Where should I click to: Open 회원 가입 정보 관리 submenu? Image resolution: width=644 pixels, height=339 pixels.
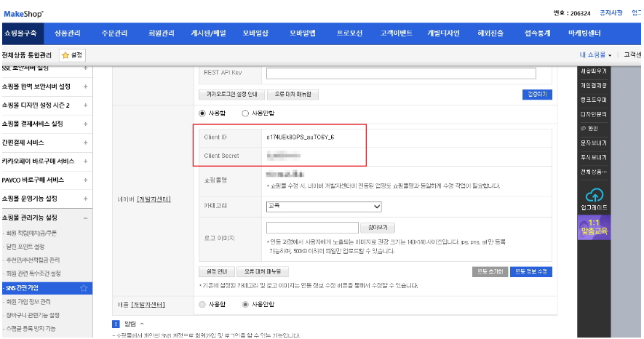[28, 302]
